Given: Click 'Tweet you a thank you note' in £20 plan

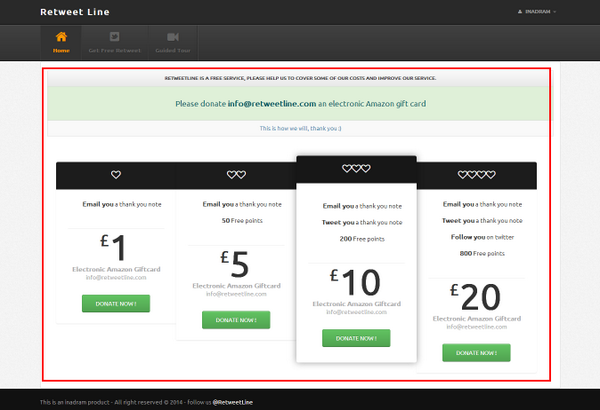Looking at the screenshot, I should point(482,221).
